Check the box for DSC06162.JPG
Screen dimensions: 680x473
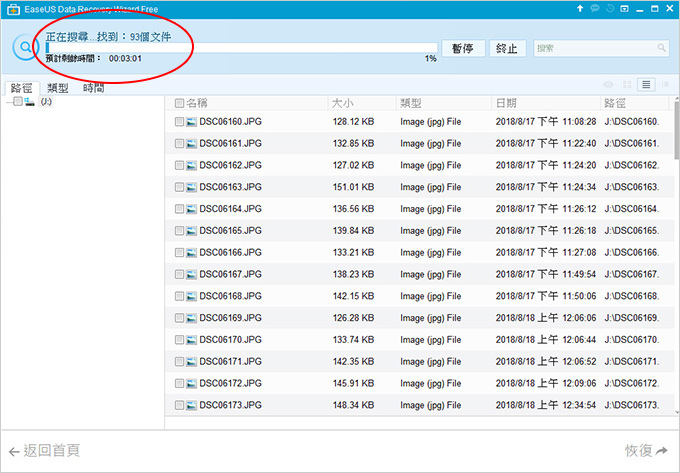(179, 165)
